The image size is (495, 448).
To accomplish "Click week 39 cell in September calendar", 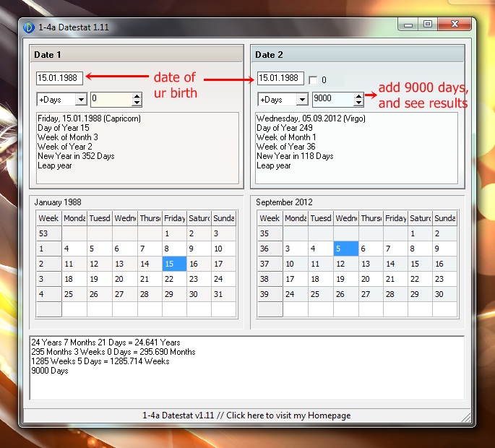I will (270, 294).
